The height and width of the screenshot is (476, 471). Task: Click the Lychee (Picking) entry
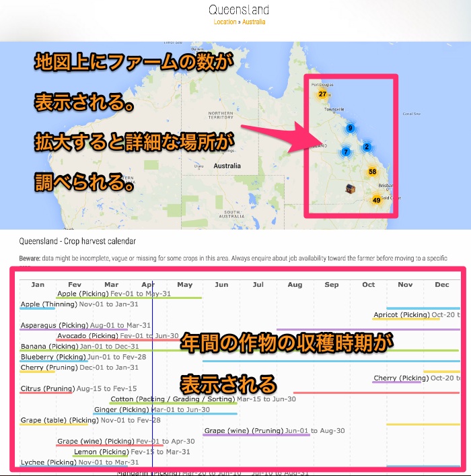click(48, 463)
